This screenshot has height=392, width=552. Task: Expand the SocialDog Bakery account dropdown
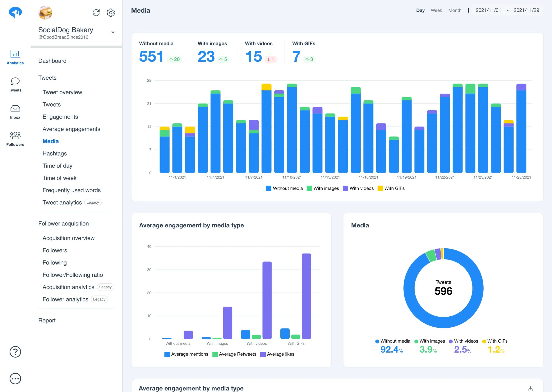coord(113,32)
